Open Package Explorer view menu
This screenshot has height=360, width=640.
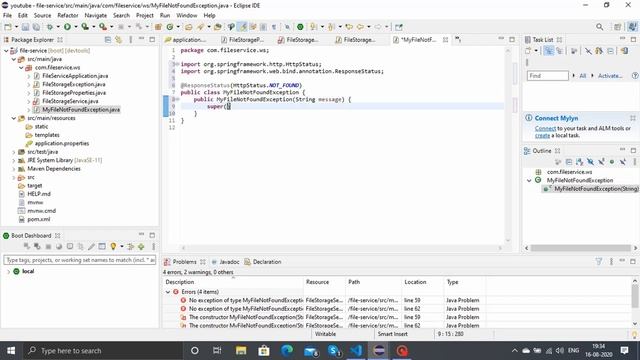(131, 40)
